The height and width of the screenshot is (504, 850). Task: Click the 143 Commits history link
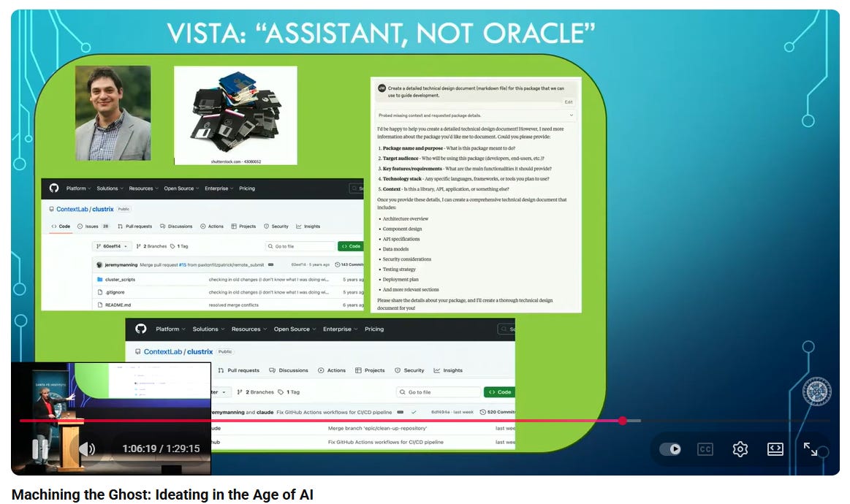point(349,264)
